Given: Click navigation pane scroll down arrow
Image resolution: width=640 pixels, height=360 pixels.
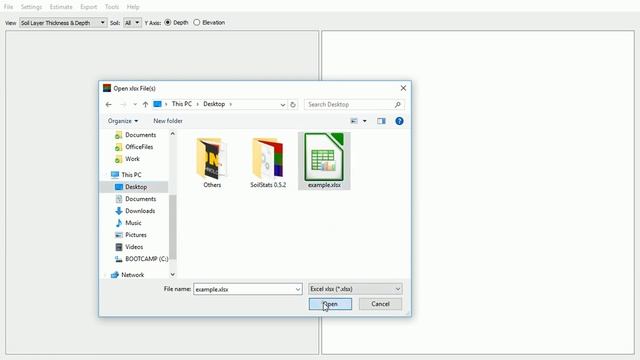Looking at the screenshot, I should pyautogui.click(x=173, y=274).
